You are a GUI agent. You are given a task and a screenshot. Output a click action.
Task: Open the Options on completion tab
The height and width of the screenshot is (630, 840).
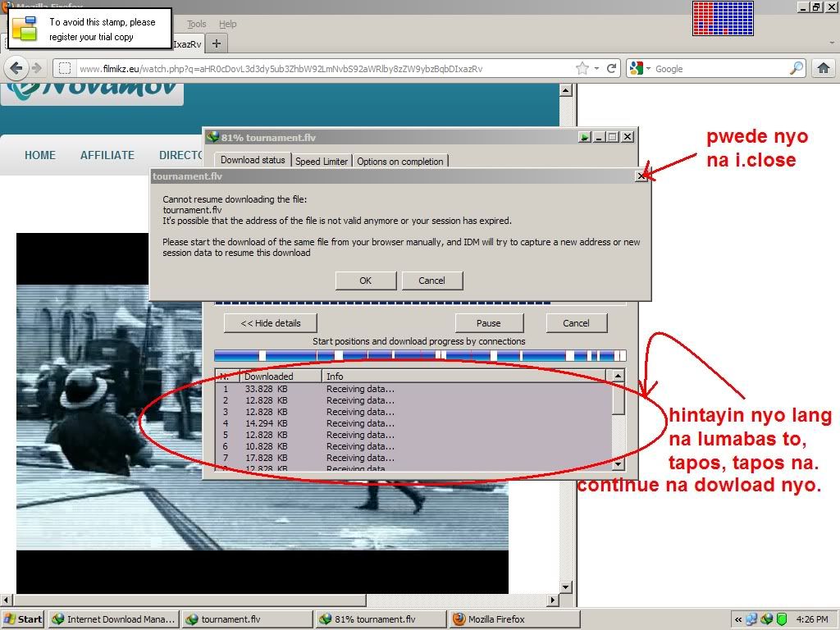tap(399, 162)
